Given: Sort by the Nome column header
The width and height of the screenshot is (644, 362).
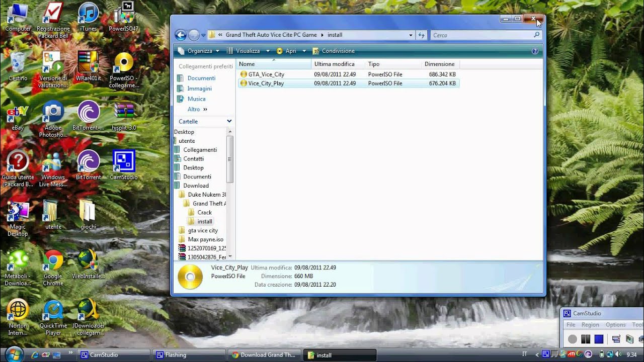Looking at the screenshot, I should pos(274,64).
